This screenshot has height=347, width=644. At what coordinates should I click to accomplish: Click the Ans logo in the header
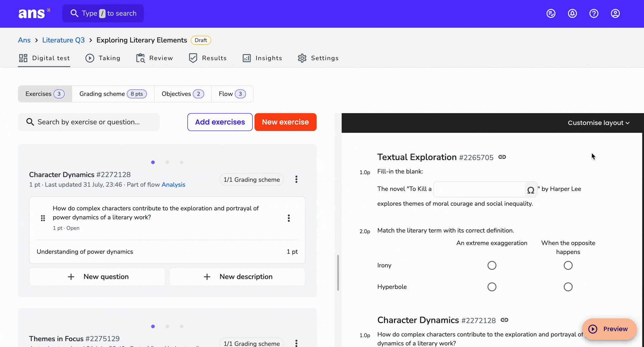click(34, 13)
